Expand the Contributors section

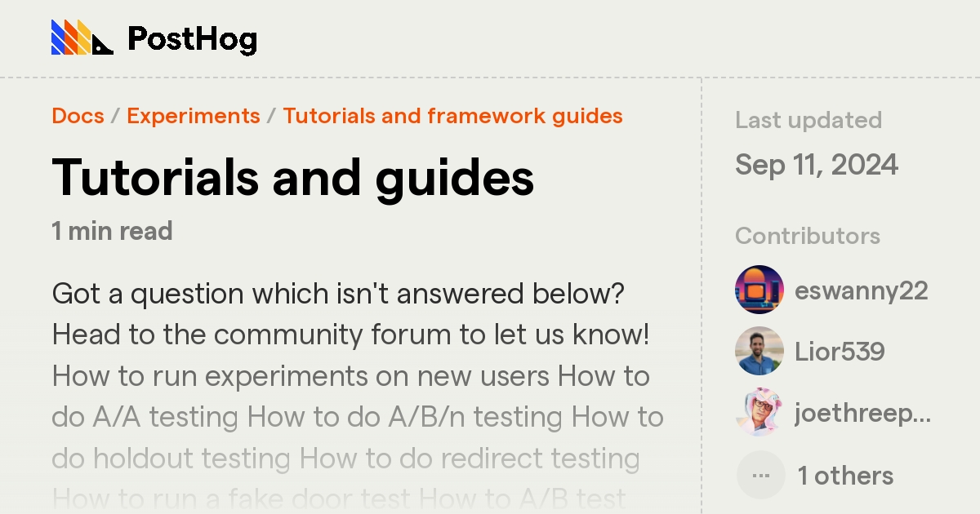[x=808, y=236]
